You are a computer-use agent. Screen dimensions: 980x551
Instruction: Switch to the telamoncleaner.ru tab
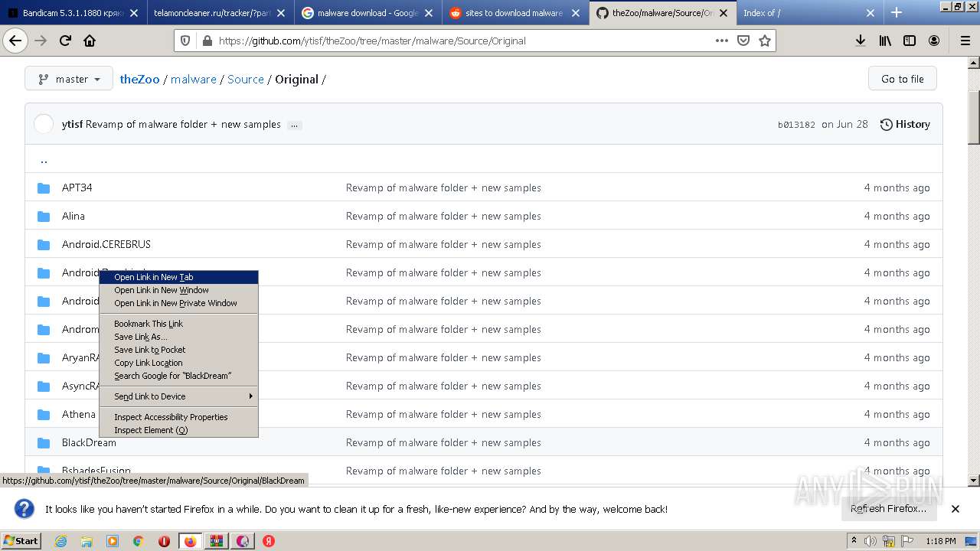pos(220,13)
